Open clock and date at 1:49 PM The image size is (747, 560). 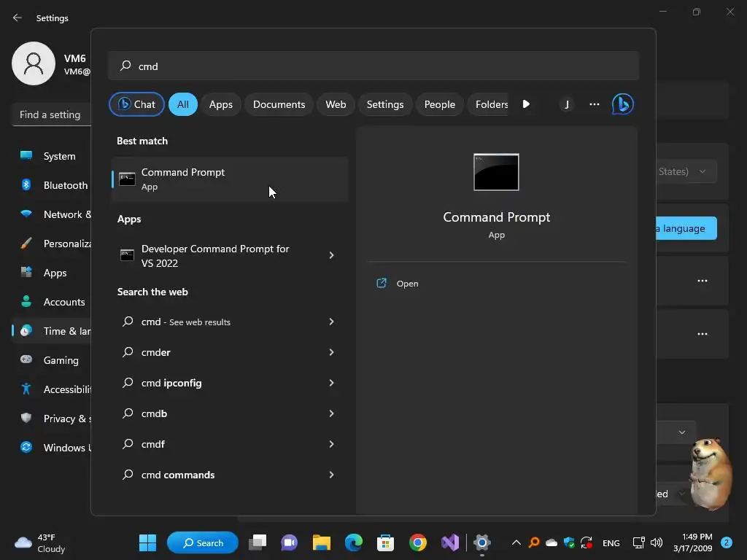point(693,542)
